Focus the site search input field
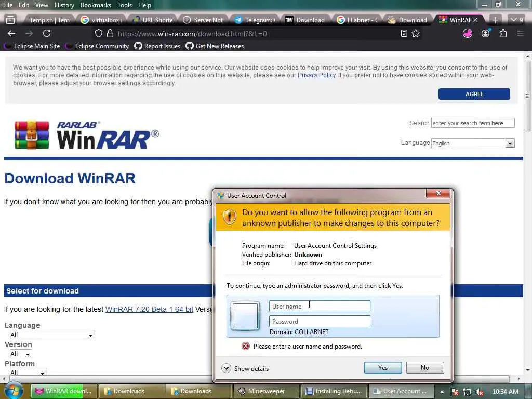Image resolution: width=532 pixels, height=399 pixels. click(x=473, y=123)
